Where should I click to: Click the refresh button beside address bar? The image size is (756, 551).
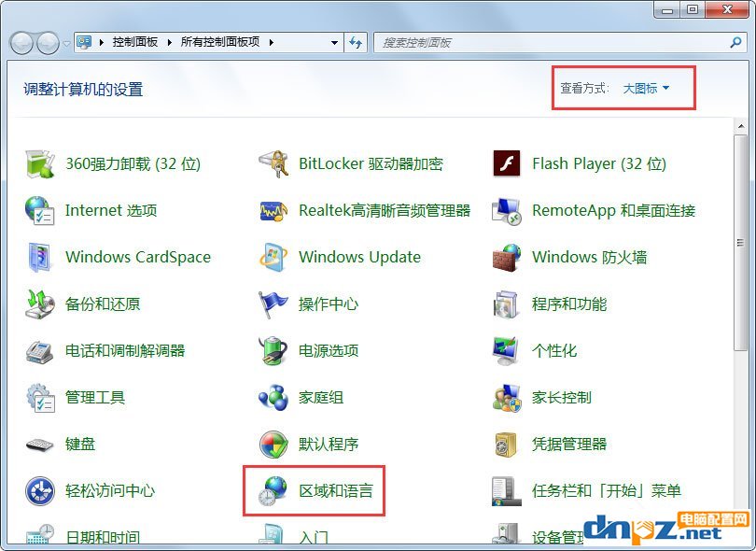[x=356, y=42]
